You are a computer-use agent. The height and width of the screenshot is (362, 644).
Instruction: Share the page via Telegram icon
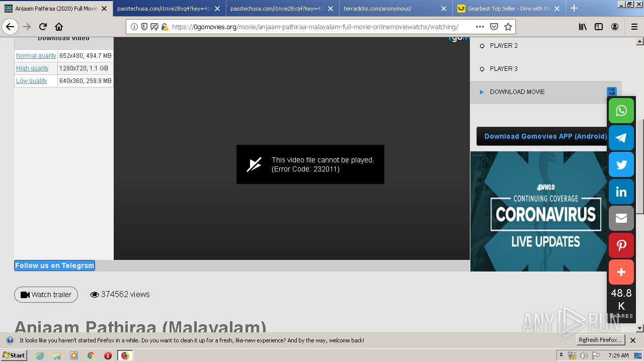tap(621, 138)
